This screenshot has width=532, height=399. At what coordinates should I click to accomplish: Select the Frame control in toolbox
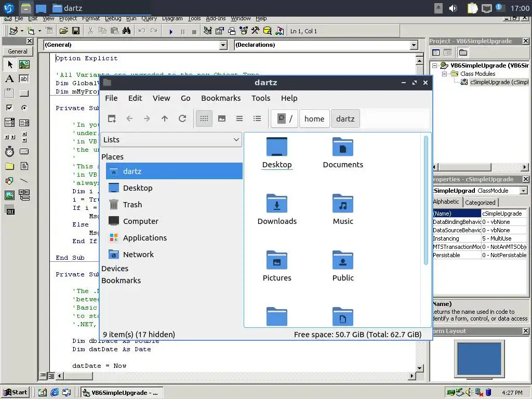(10, 94)
